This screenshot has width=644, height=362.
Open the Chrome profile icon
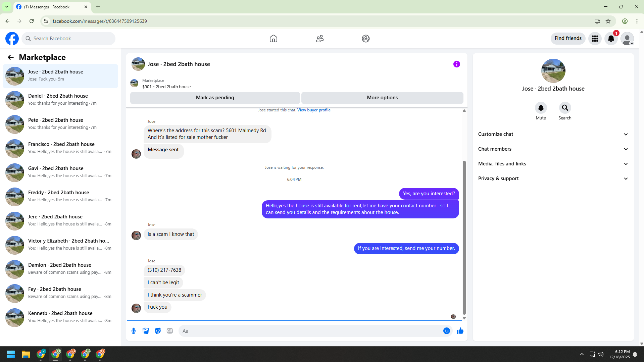coord(625,21)
